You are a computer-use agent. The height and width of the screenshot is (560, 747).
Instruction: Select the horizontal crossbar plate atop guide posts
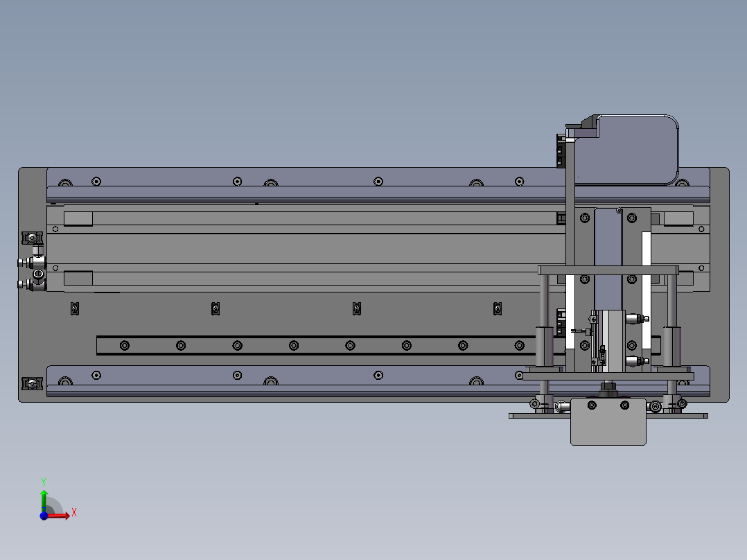coord(608,270)
